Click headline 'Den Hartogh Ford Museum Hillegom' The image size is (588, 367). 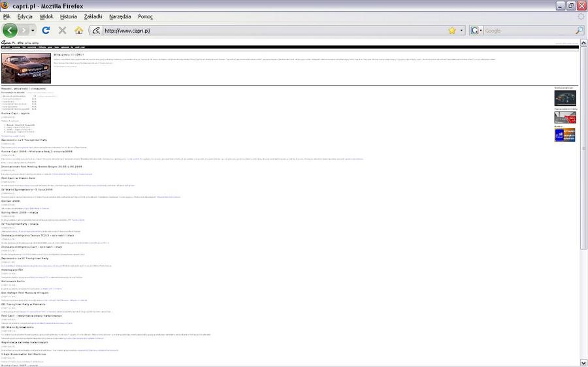[25, 293]
